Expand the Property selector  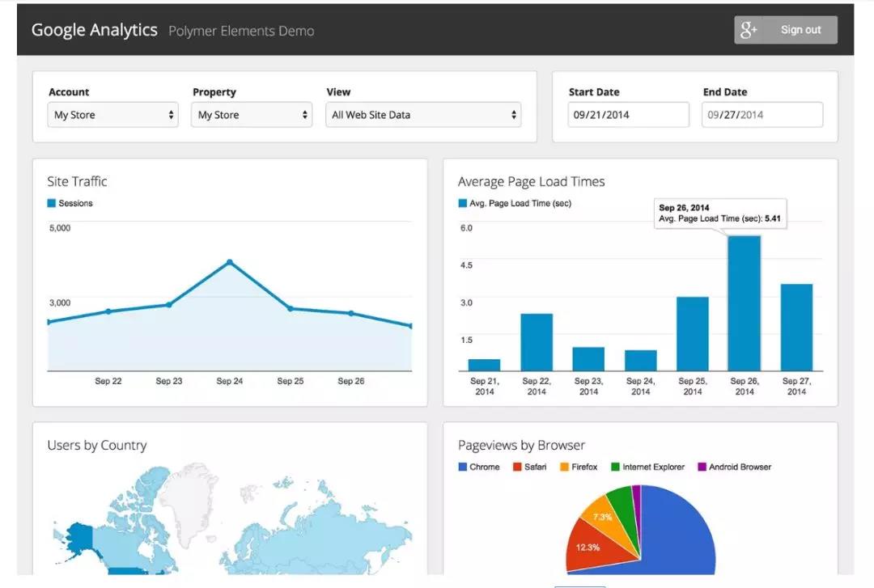[x=253, y=115]
